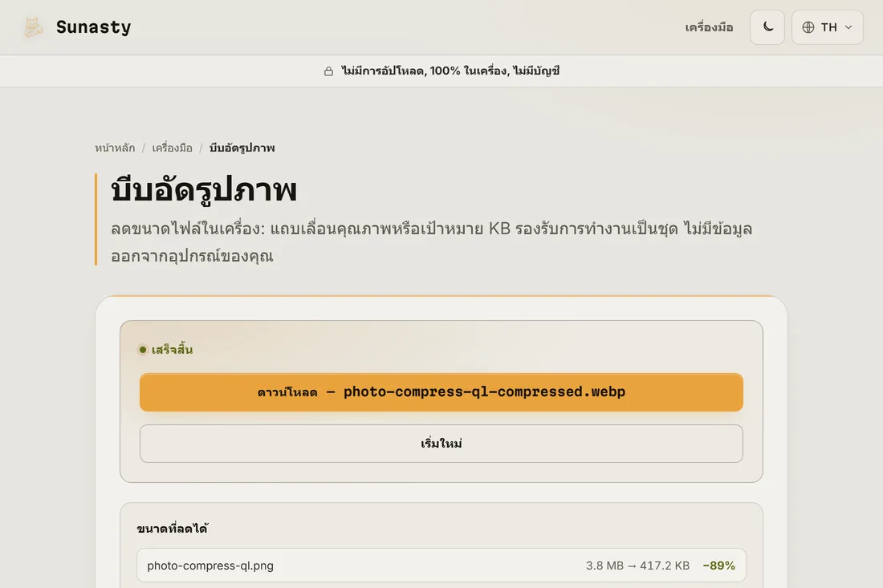
Task: Toggle dark mode with the moon icon
Action: [767, 27]
